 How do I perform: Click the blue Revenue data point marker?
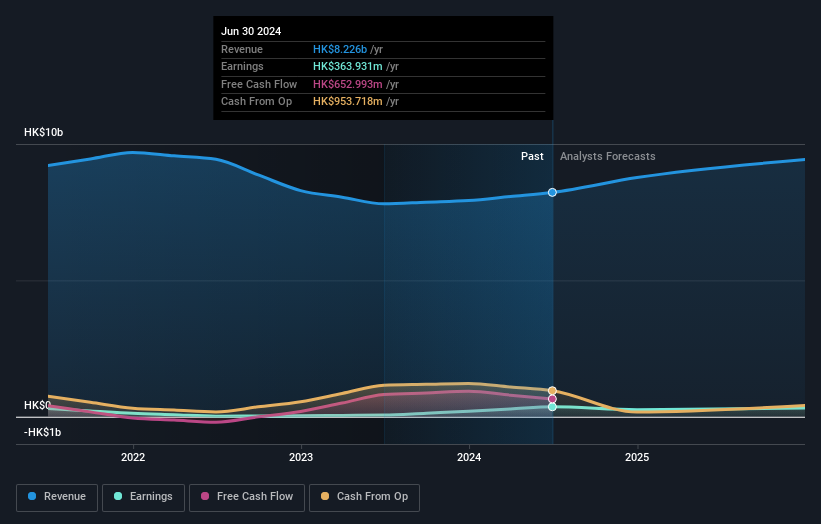click(552, 193)
